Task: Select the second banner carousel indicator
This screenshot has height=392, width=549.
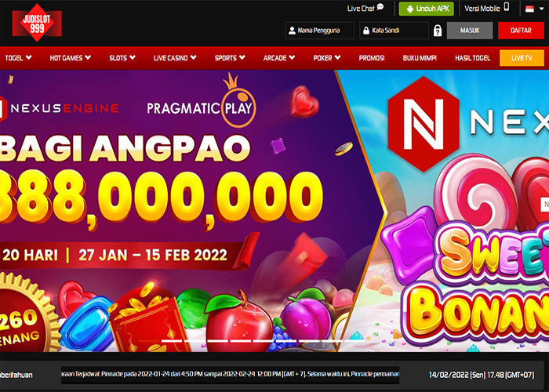Action: pos(172,340)
